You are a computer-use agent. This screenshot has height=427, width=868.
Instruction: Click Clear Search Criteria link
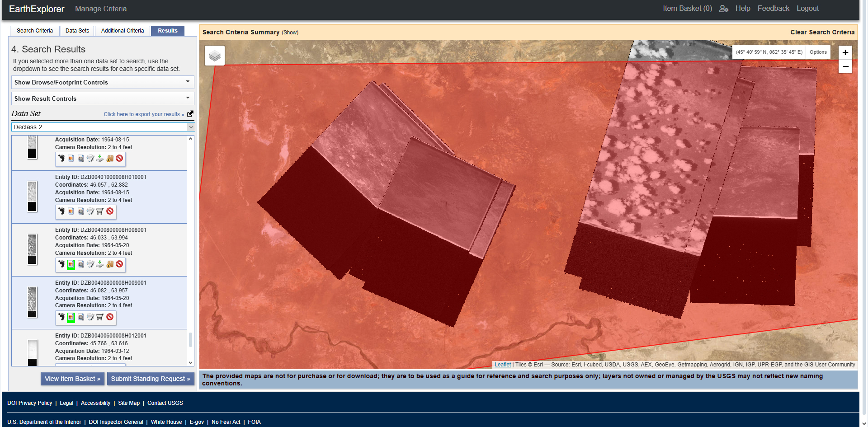(x=822, y=32)
